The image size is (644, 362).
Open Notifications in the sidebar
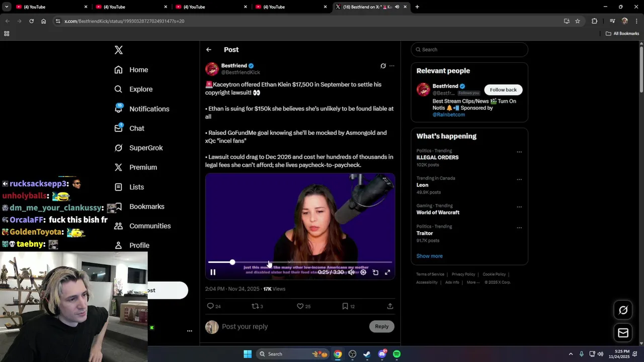click(142, 109)
